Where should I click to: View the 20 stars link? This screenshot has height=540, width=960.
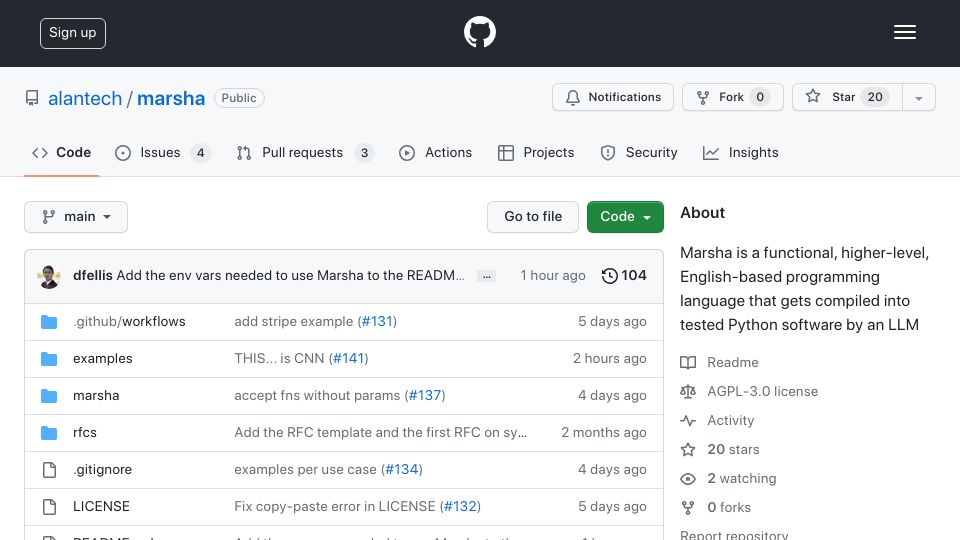click(x=720, y=449)
